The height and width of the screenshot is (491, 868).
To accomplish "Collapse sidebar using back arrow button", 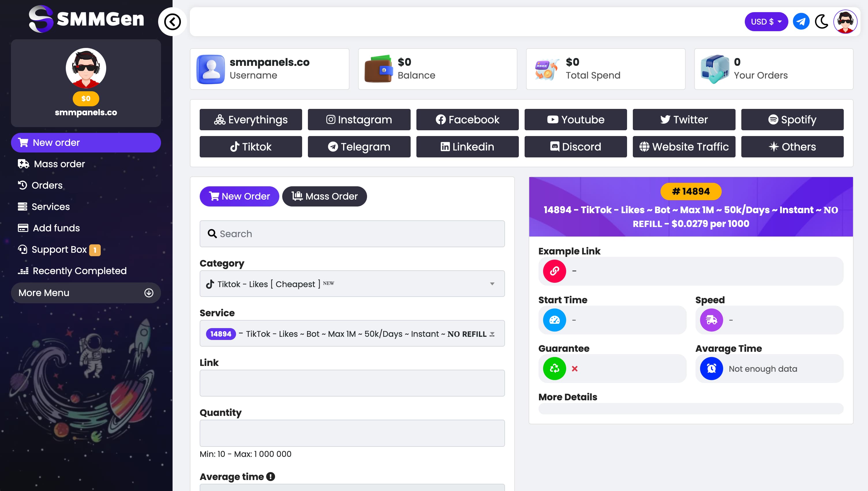I will pos(173,22).
